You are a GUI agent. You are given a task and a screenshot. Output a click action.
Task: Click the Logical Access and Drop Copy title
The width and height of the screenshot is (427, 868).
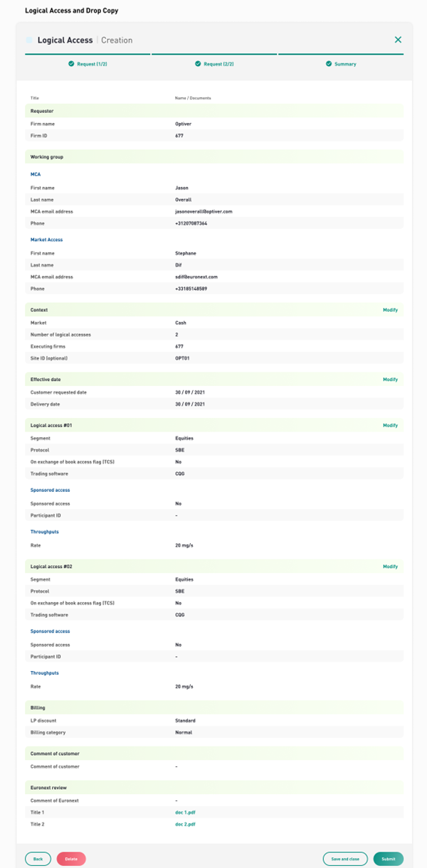pos(72,11)
